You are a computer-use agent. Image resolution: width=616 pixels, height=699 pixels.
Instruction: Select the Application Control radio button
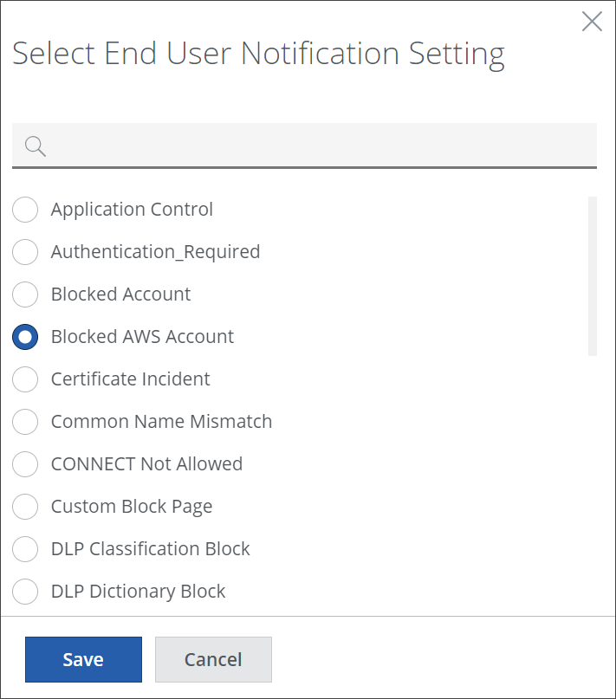click(x=25, y=210)
